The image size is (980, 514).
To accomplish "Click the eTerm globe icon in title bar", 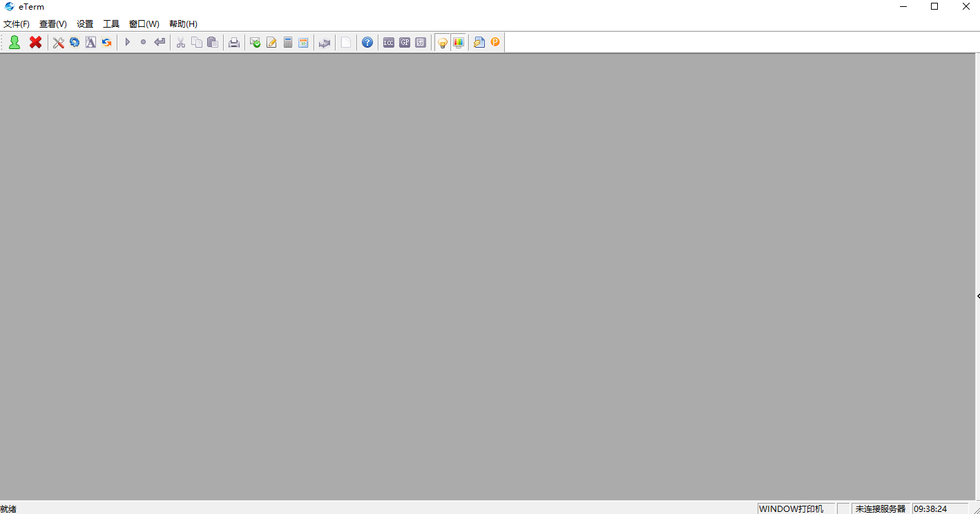I will point(9,7).
